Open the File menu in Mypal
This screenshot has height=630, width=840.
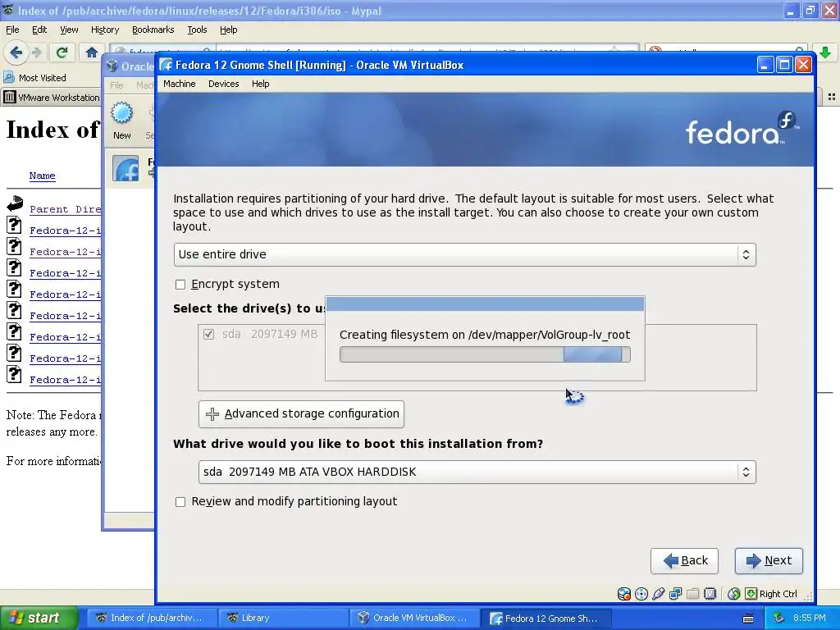coord(12,30)
